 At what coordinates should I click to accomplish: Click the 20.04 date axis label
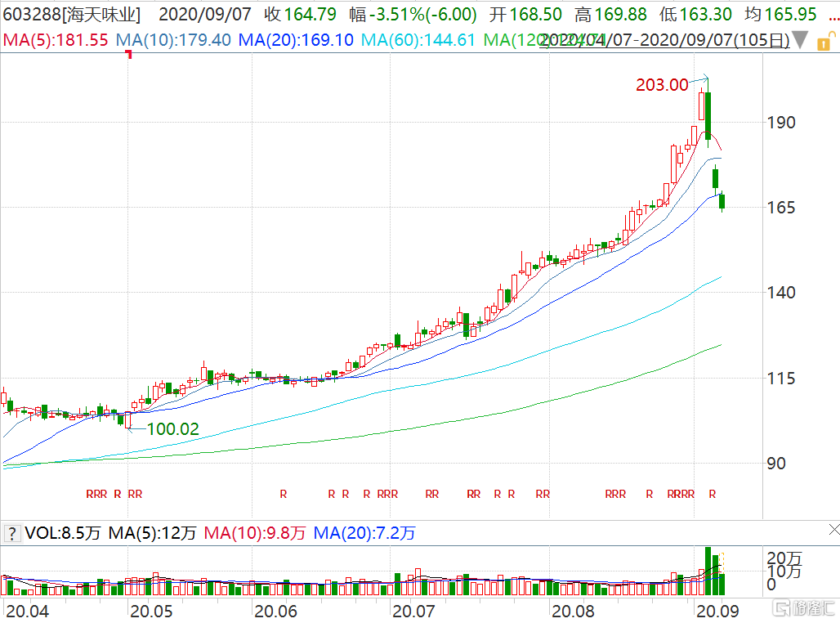27,612
